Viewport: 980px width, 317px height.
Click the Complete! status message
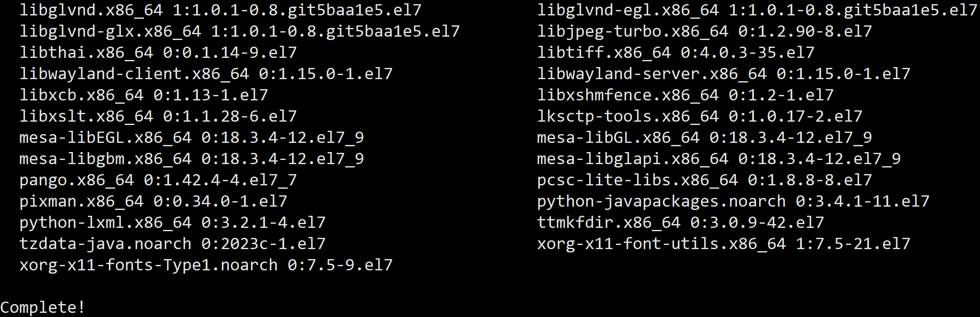click(43, 308)
